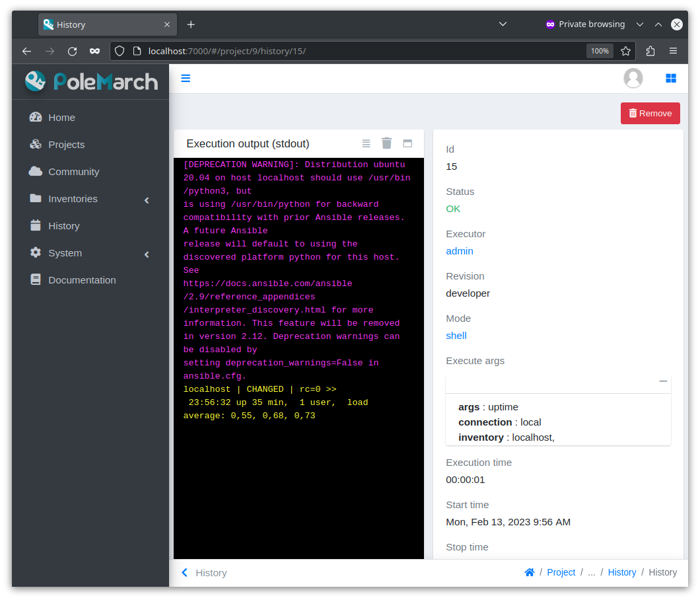Viewport: 700px width, 600px height.
Task: Maximize the execution output panel
Action: (407, 143)
